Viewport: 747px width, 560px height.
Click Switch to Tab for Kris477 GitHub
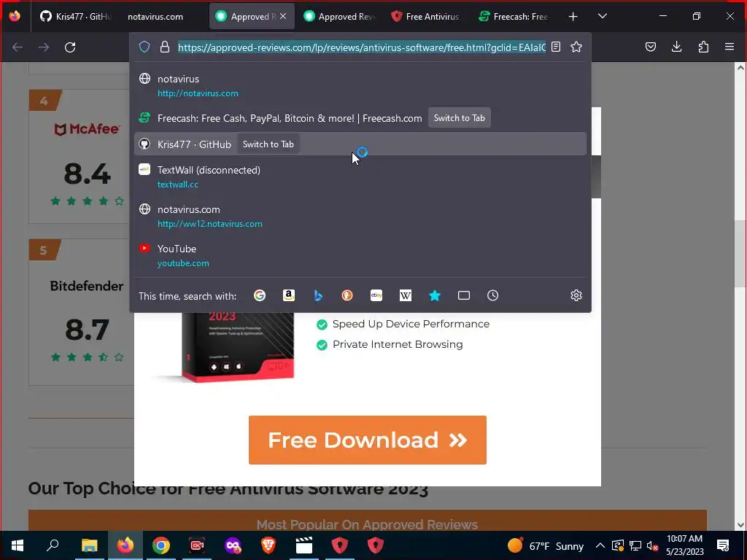tap(268, 144)
